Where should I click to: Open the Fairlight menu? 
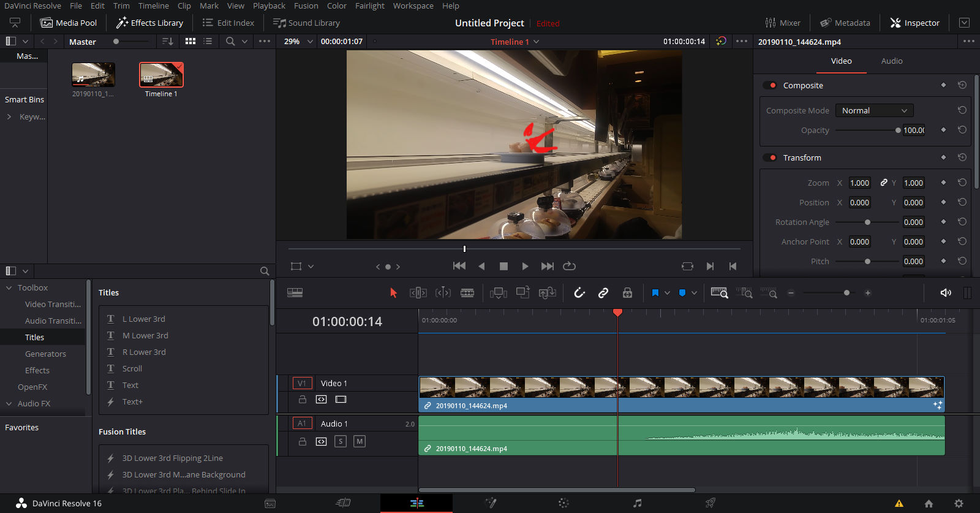point(370,6)
